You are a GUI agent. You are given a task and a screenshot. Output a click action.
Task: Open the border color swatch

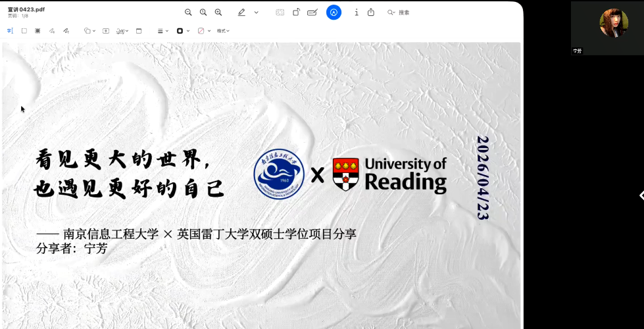tap(182, 31)
